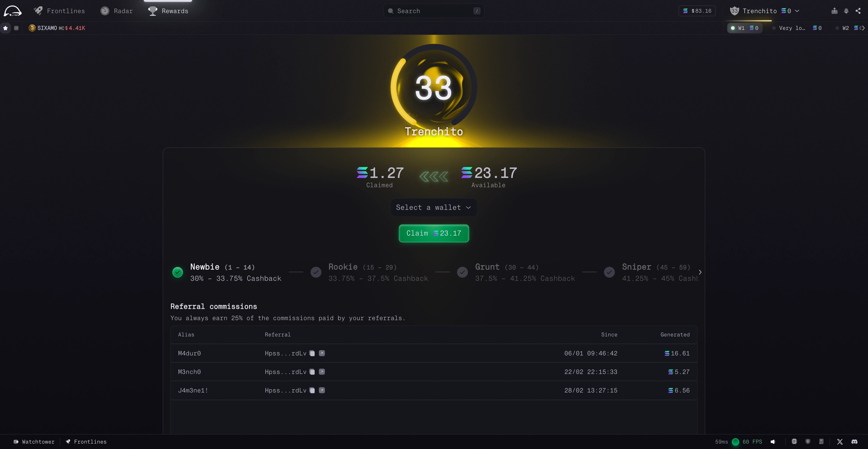Click the Claim 23.17 button
The image size is (868, 449).
[x=434, y=233]
